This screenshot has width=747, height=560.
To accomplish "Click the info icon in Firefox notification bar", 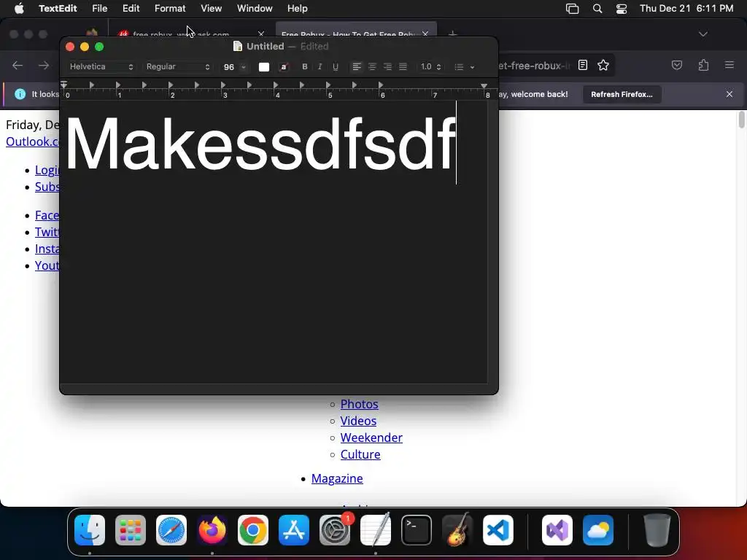I will coord(20,94).
